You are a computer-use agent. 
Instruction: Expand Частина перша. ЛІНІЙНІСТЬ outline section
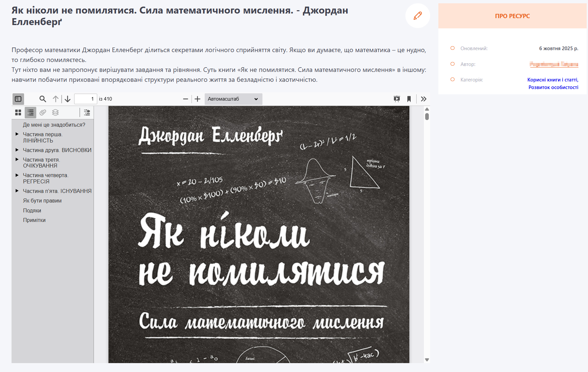click(x=17, y=134)
